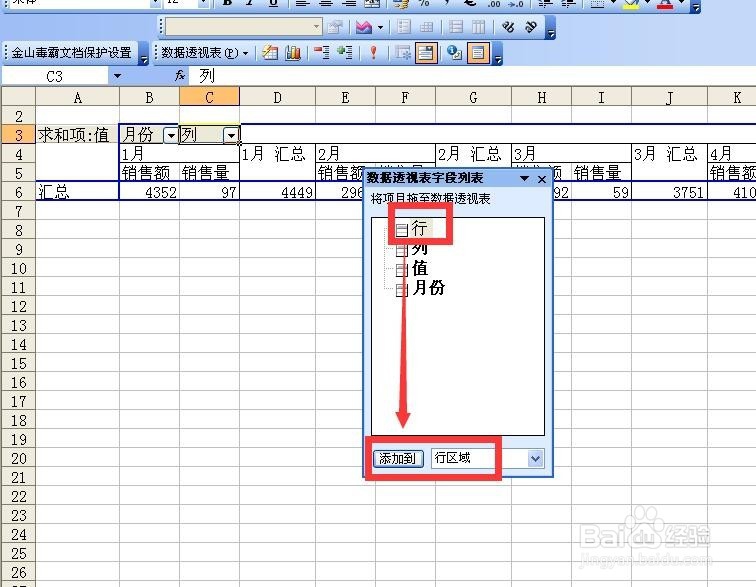This screenshot has width=756, height=587.
Task: Open the field list panel title arrow
Action: (x=524, y=178)
